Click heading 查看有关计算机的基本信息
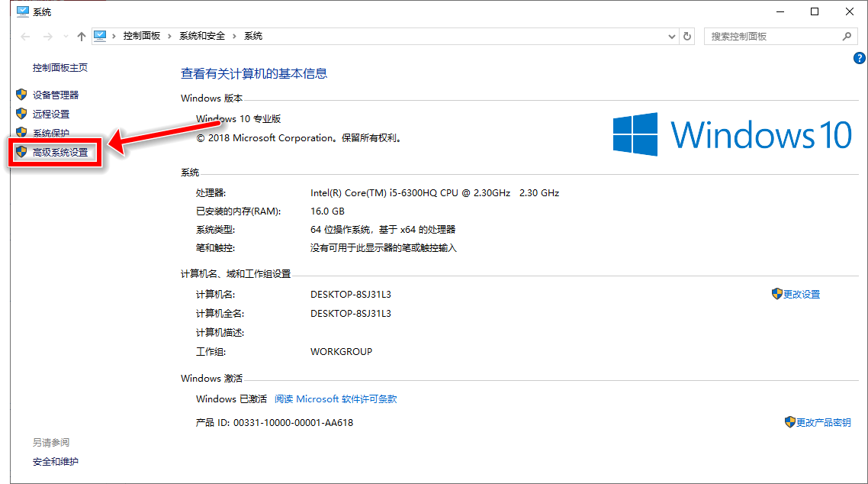 coord(254,73)
